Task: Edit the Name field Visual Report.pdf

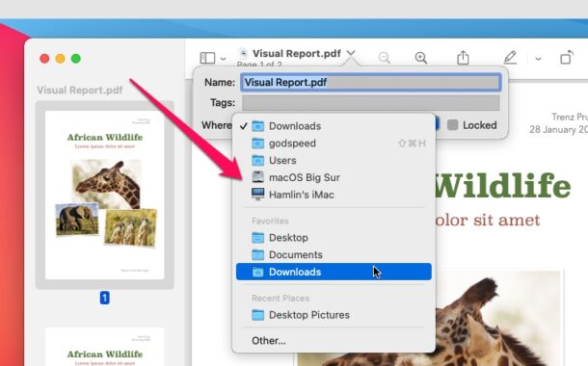Action: pos(370,82)
